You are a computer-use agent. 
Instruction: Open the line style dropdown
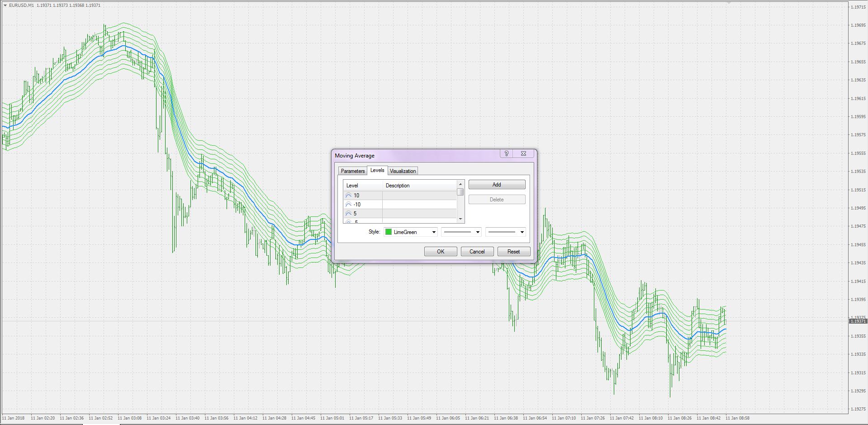pos(478,232)
